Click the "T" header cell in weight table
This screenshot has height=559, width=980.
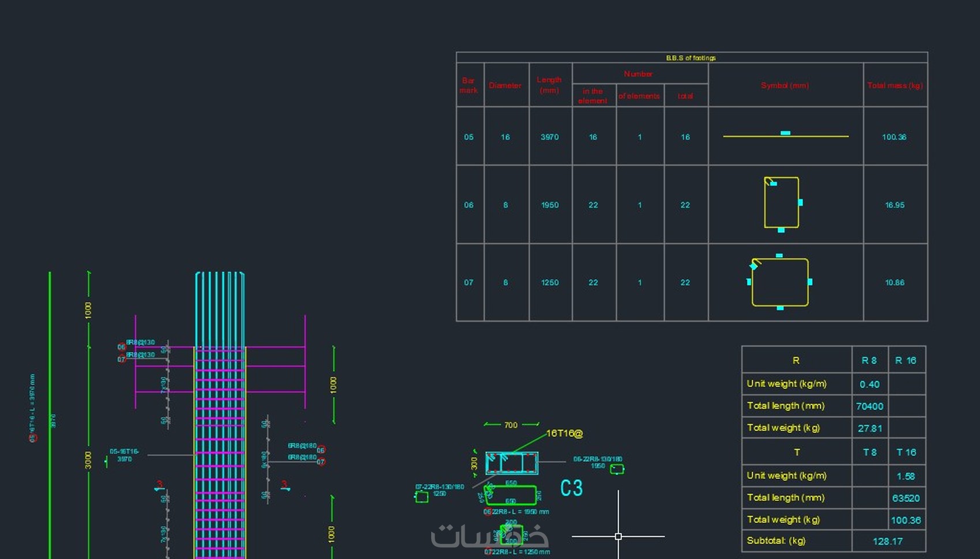point(797,452)
